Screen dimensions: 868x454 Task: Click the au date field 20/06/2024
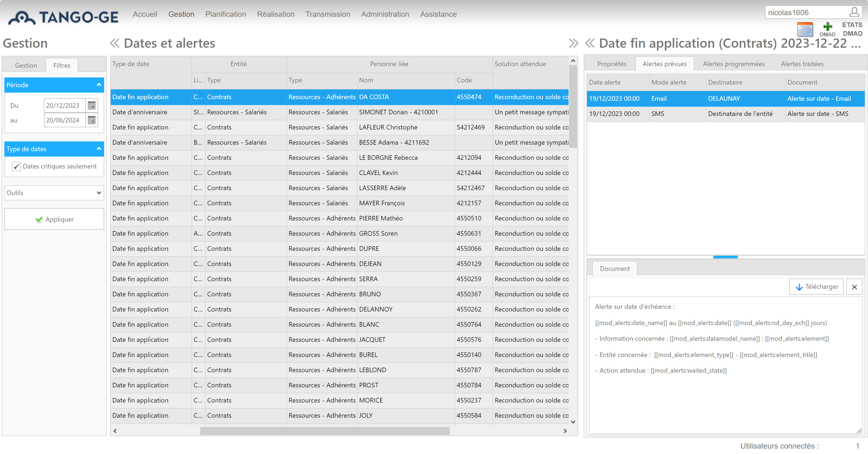tap(65, 120)
